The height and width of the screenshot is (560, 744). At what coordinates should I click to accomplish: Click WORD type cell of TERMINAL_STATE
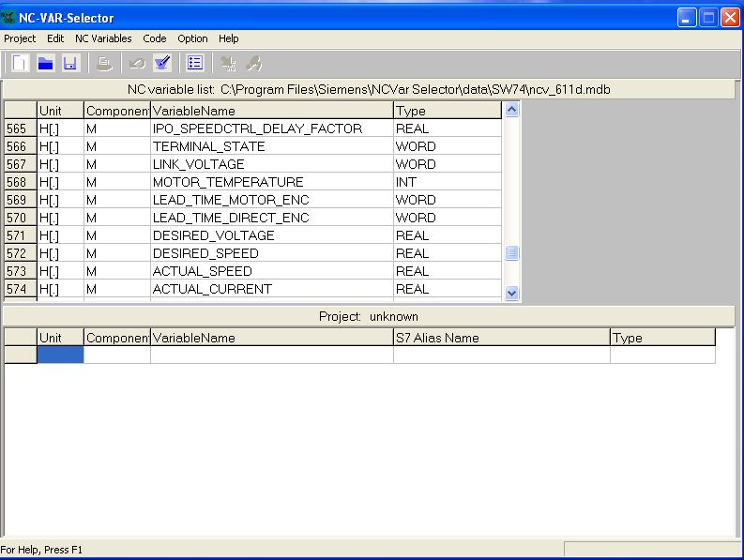448,146
